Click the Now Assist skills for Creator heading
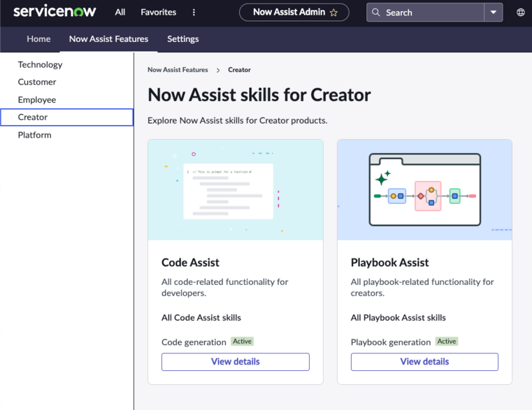532x410 pixels. coord(259,95)
